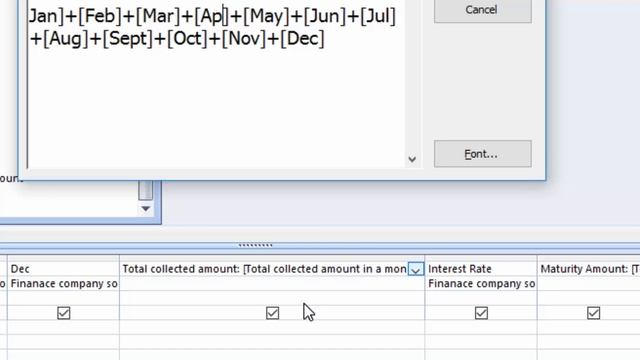The width and height of the screenshot is (640, 360).
Task: Uncheck the Show box for Interest Rate column
Action: [x=481, y=313]
